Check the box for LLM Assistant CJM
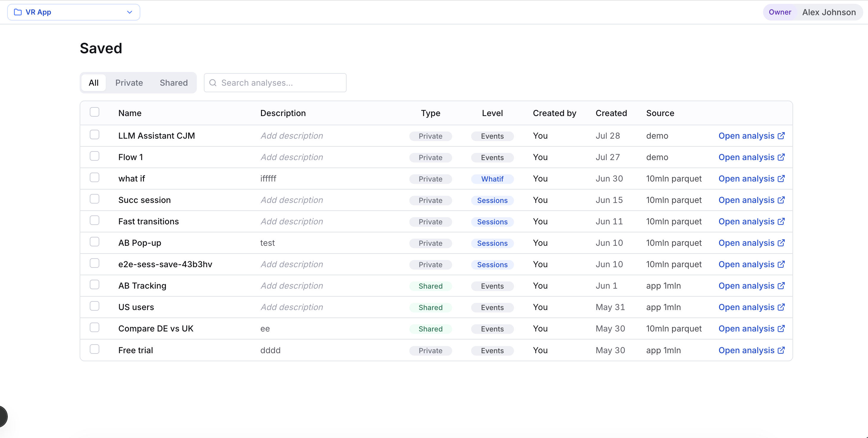The image size is (868, 438). tap(94, 134)
